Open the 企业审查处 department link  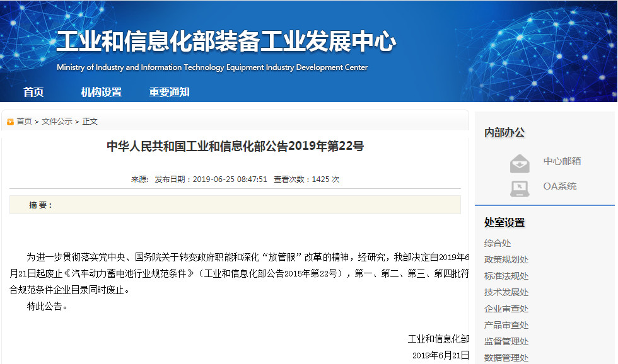point(506,309)
